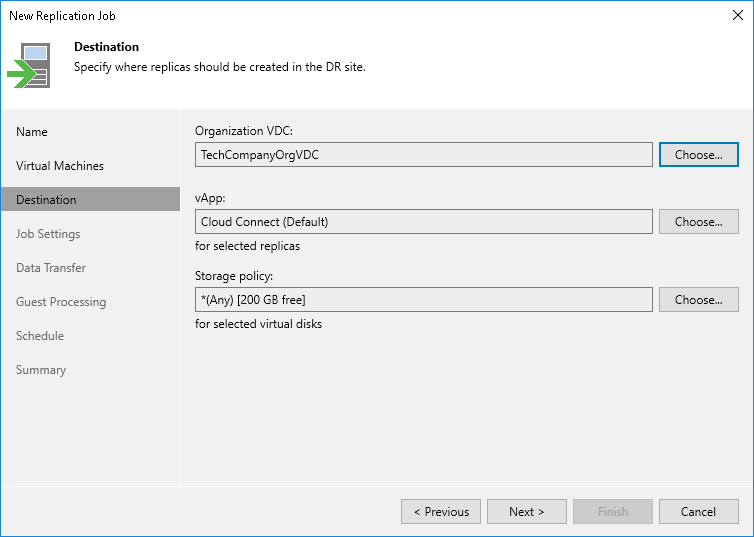Choose an Organization VDC
Screen dimensions: 754x537
pyautogui.click(x=698, y=155)
